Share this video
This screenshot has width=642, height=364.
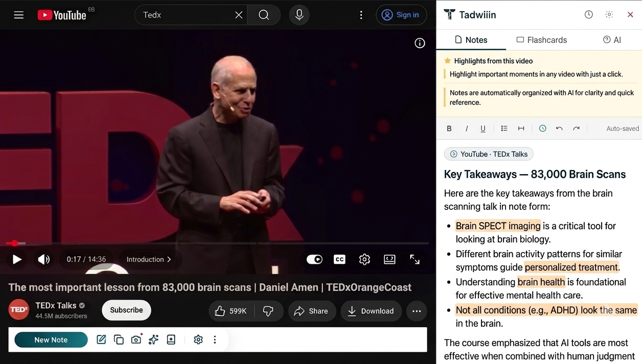coord(312,311)
